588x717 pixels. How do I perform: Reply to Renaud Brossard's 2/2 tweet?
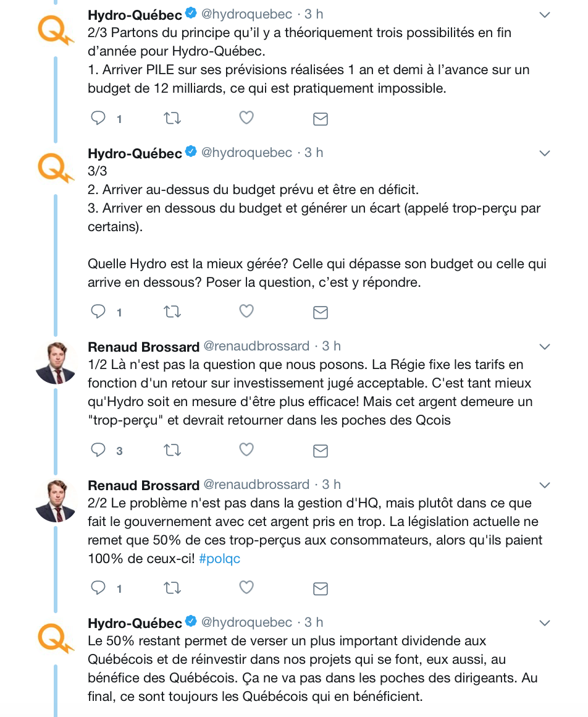click(x=99, y=587)
